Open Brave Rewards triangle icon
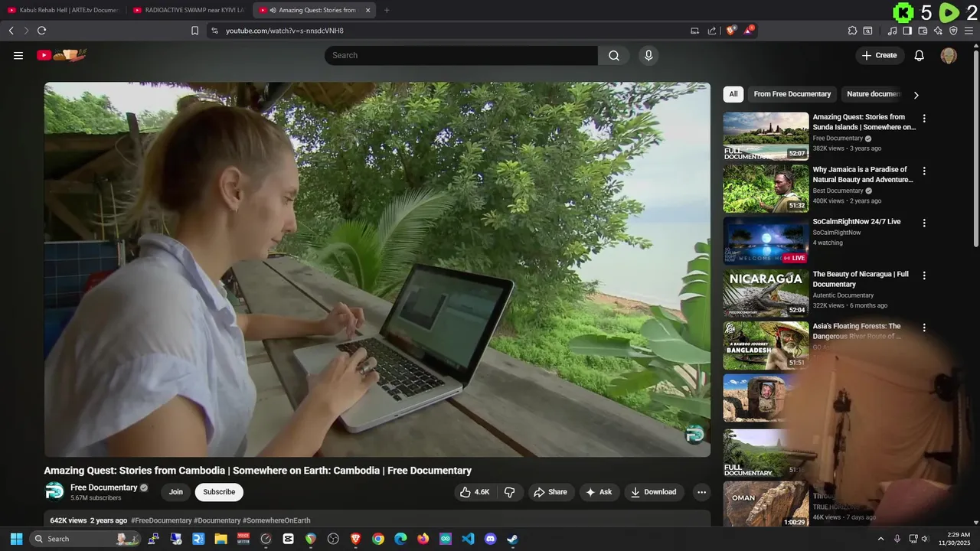This screenshot has height=551, width=980. click(749, 31)
